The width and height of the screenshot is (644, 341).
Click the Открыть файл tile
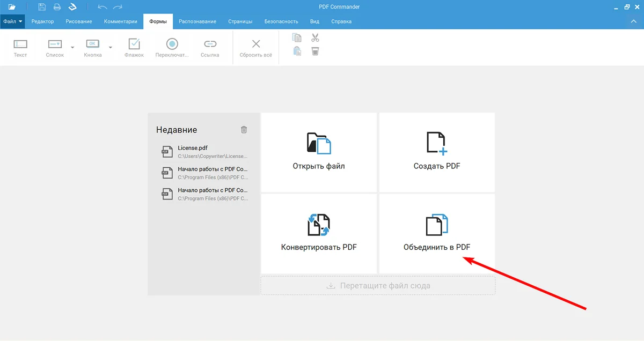(x=319, y=152)
